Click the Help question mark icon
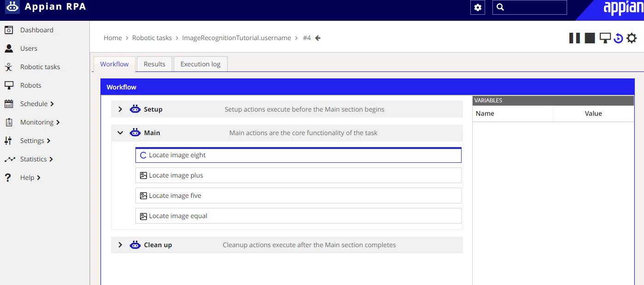This screenshot has width=644, height=285. [x=8, y=178]
